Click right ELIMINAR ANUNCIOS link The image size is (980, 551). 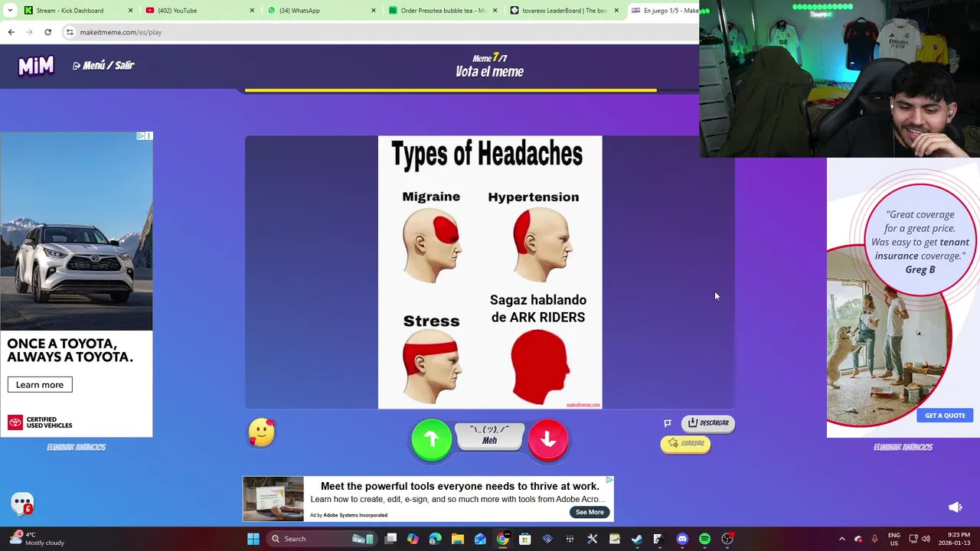coord(903,448)
